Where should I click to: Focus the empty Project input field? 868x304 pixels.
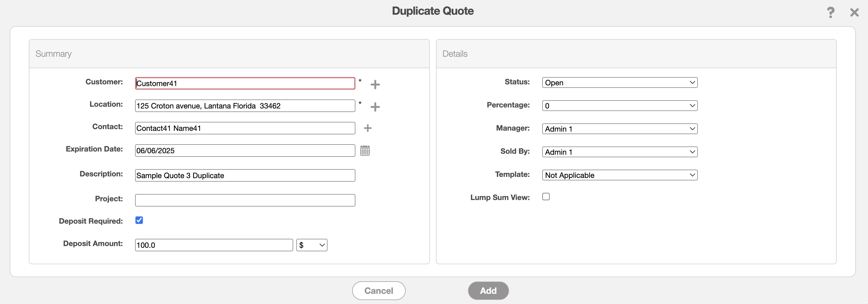(245, 200)
